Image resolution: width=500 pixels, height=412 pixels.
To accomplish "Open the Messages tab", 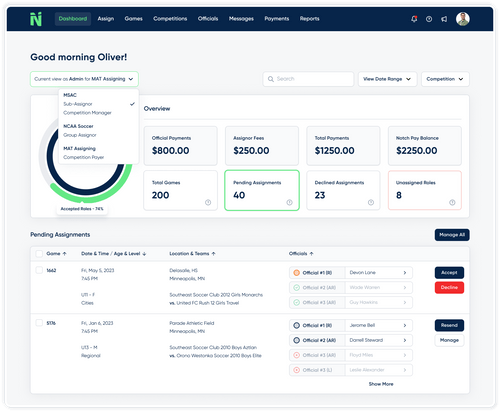I will pyautogui.click(x=241, y=19).
